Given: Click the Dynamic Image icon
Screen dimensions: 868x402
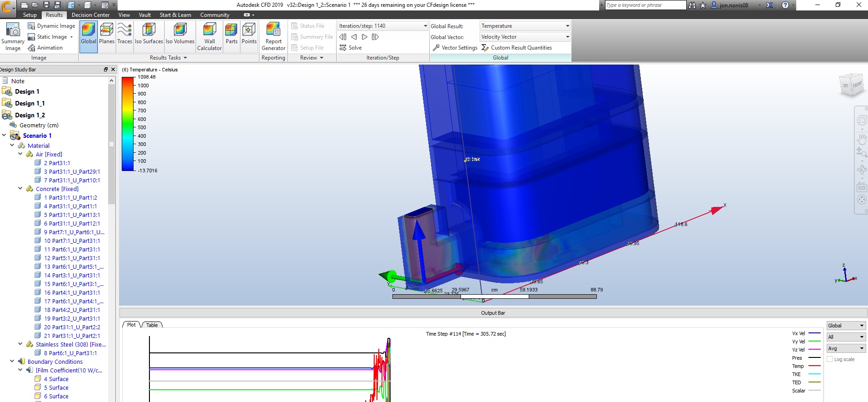Looking at the screenshot, I should 31,26.
